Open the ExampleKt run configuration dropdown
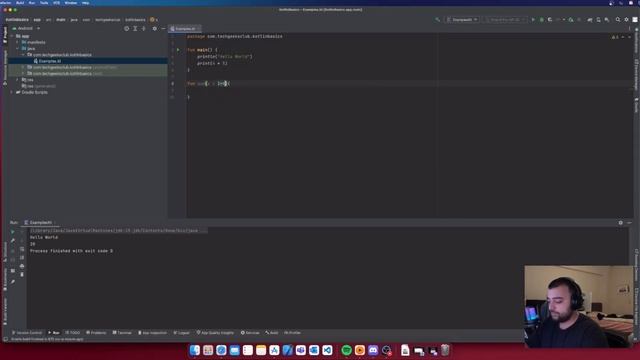This screenshot has height=360, width=640. (x=462, y=20)
